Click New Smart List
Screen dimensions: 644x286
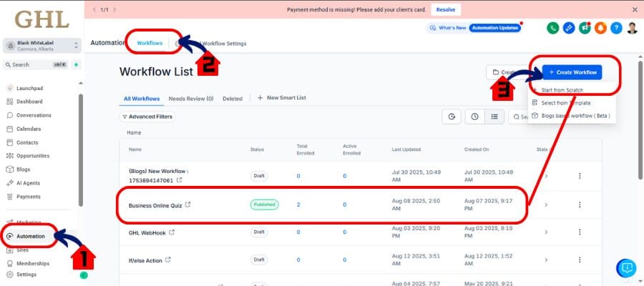(x=282, y=98)
